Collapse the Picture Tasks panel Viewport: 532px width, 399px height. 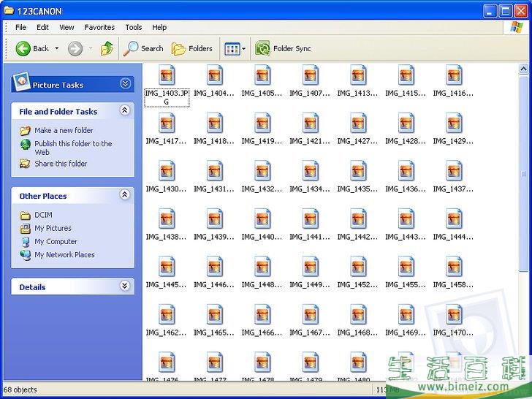tap(125, 85)
